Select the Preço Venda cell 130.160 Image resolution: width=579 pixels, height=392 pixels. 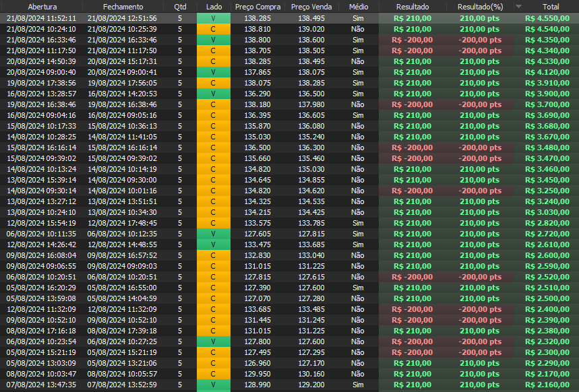311,374
